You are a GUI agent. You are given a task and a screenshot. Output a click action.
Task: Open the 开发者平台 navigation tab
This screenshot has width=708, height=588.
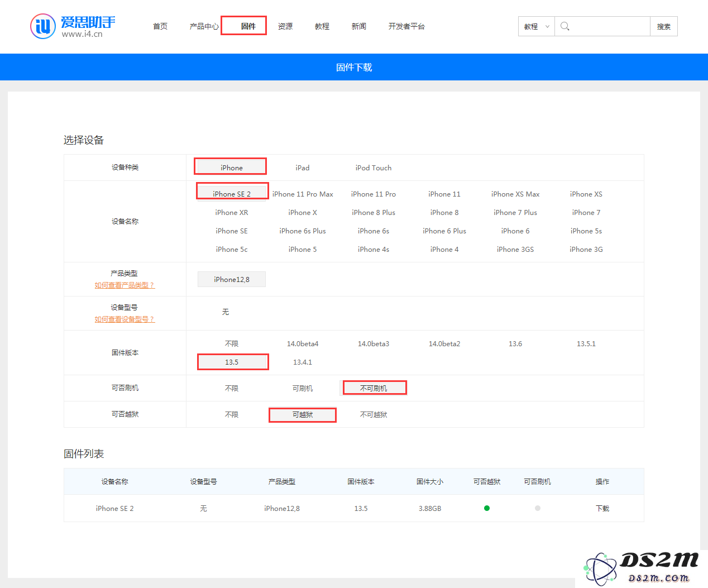[x=406, y=26]
